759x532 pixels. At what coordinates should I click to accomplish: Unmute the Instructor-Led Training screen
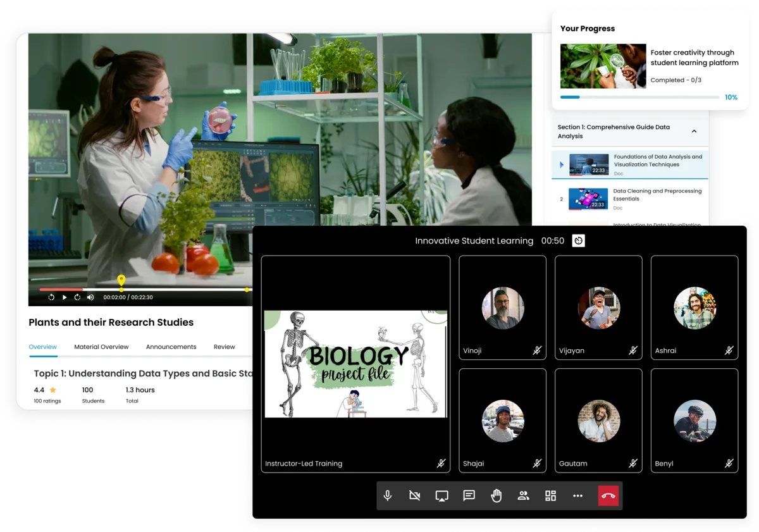pyautogui.click(x=440, y=463)
